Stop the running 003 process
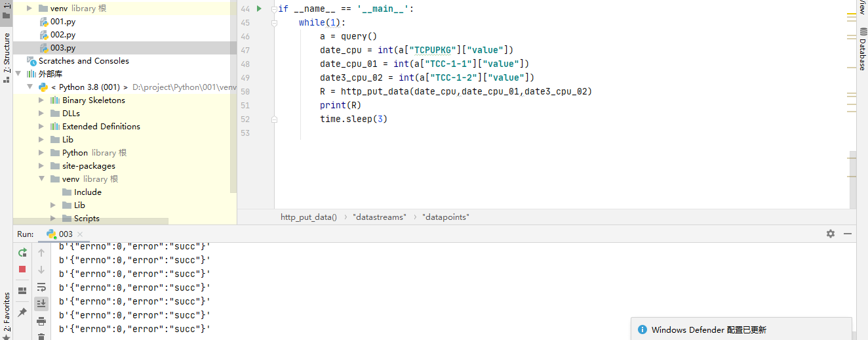 [x=22, y=269]
